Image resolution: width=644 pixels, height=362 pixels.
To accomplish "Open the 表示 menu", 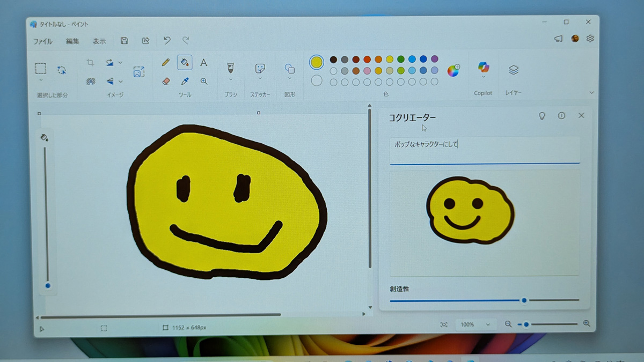I will (99, 41).
